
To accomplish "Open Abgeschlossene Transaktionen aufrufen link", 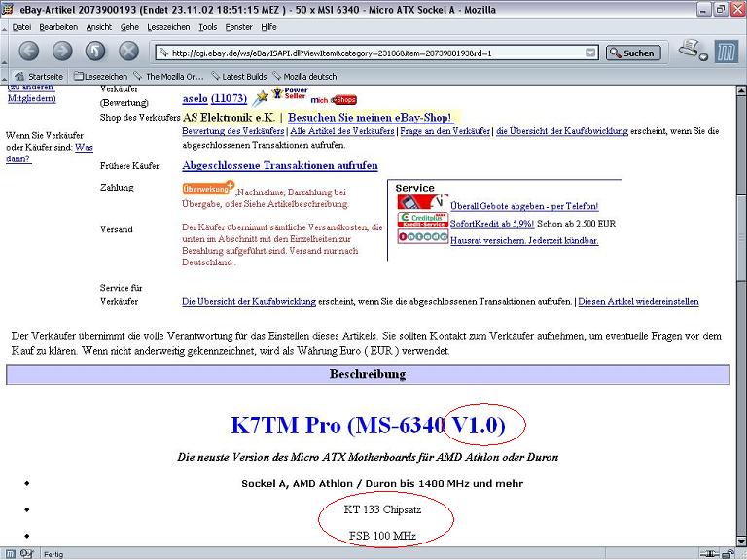I will point(280,165).
